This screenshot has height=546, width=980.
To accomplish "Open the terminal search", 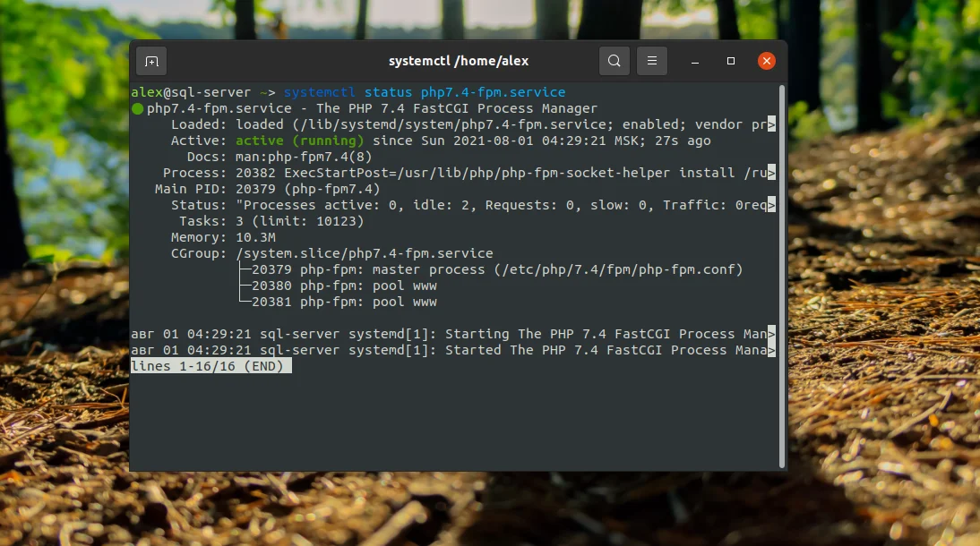I will 614,61.
